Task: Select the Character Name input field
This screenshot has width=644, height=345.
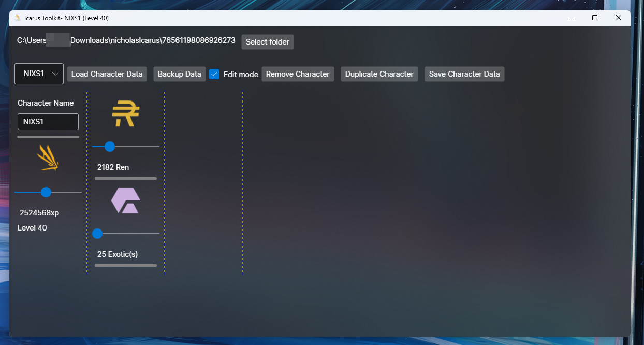Action: tap(48, 122)
